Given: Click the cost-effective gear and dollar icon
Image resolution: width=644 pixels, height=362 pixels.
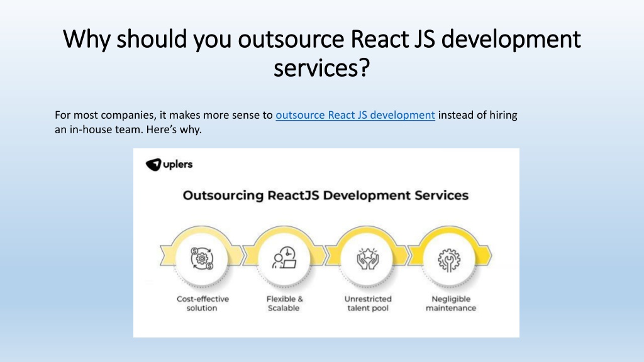Looking at the screenshot, I should pyautogui.click(x=202, y=258).
